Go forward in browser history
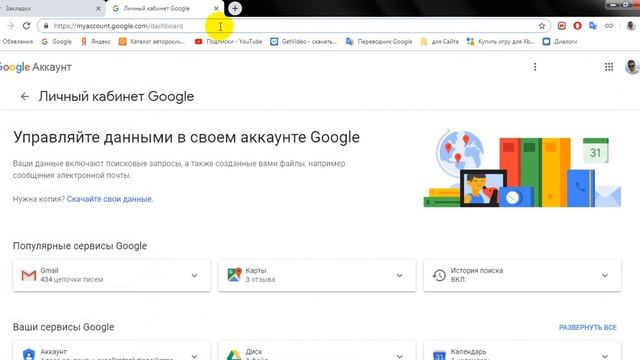 click(x=11, y=26)
